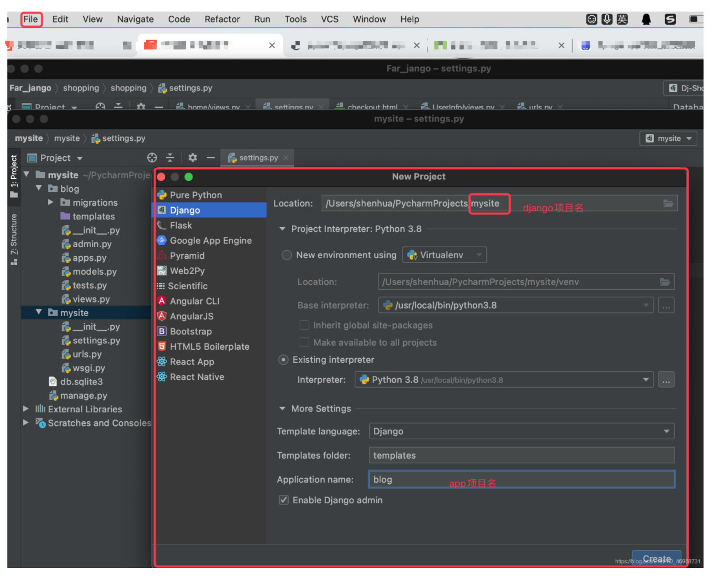Choose the React Native project type
This screenshot has width=713, height=588.
click(197, 377)
